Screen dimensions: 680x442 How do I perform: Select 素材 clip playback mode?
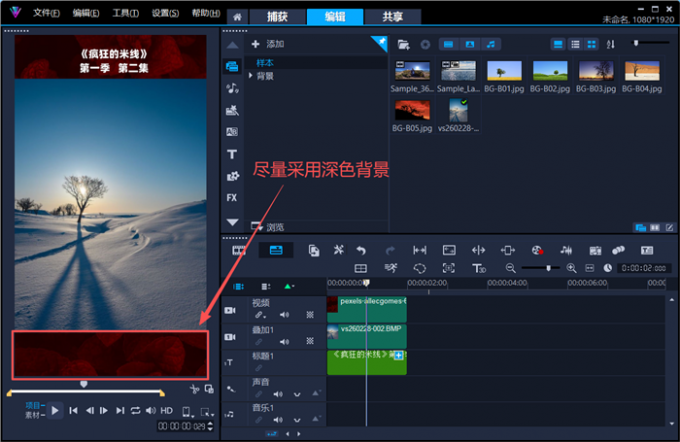(35, 415)
